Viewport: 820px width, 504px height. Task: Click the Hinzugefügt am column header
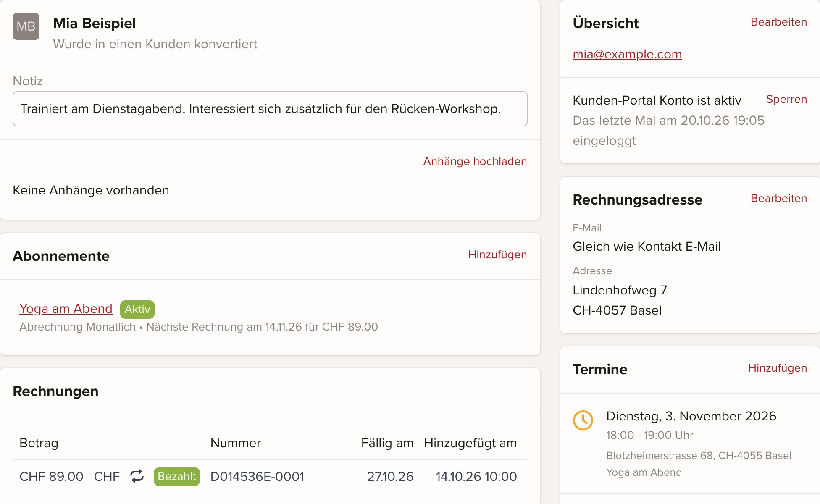(470, 443)
